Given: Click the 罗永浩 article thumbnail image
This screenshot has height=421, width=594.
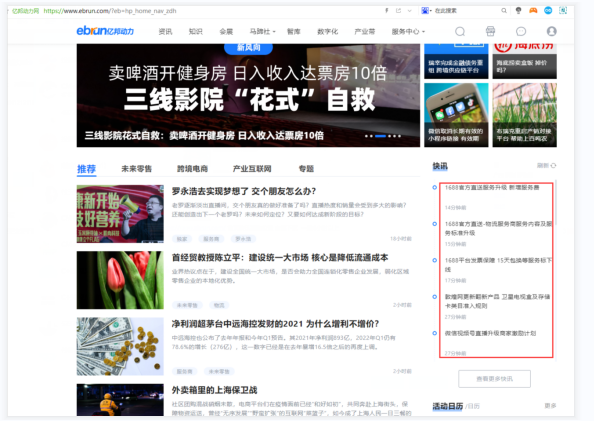Looking at the screenshot, I should (120, 214).
